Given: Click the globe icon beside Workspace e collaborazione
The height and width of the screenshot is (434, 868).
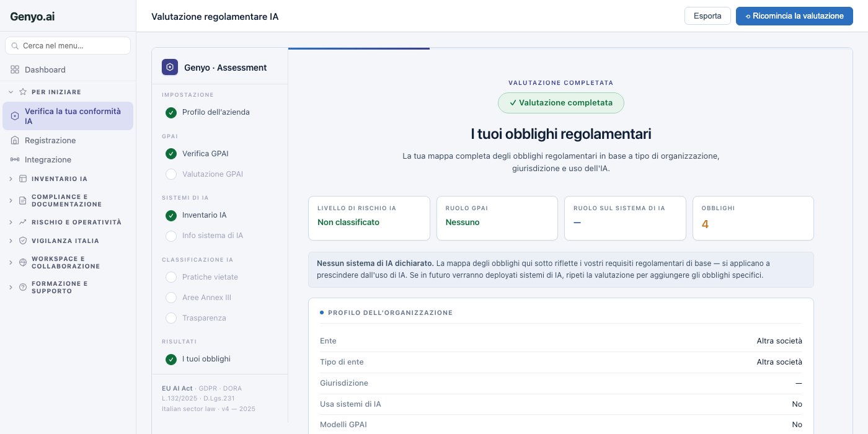Looking at the screenshot, I should point(23,262).
